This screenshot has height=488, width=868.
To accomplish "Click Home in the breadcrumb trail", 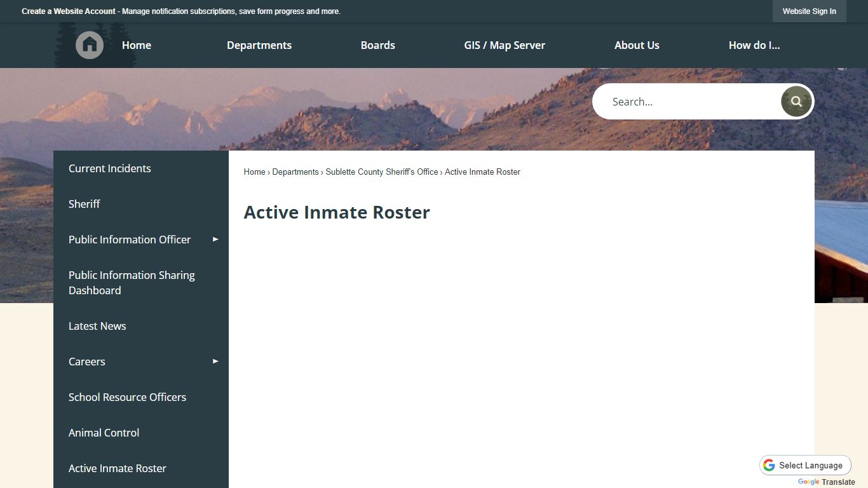I will point(254,172).
